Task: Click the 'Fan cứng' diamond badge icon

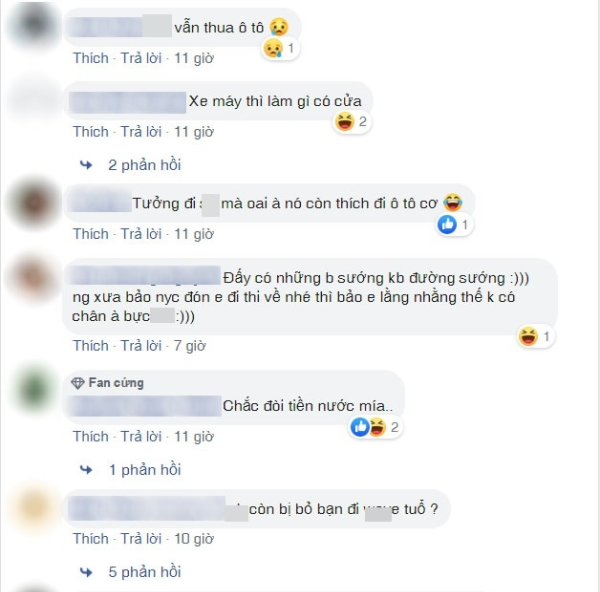Action: point(78,383)
